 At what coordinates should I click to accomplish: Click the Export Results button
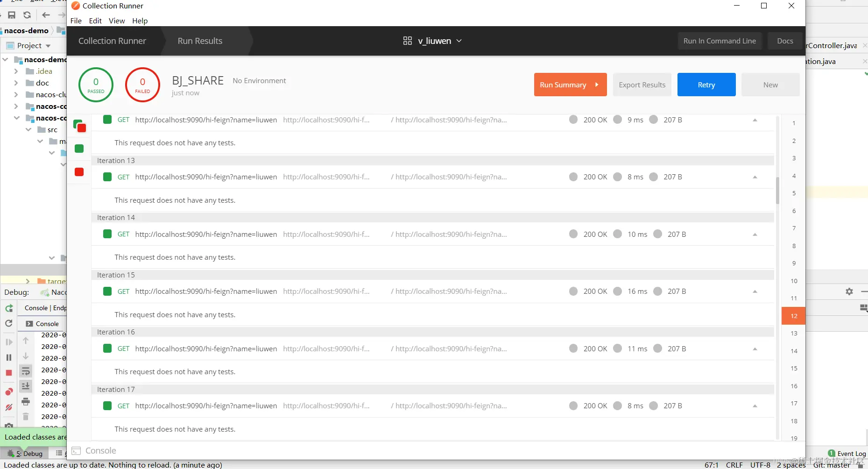click(642, 85)
